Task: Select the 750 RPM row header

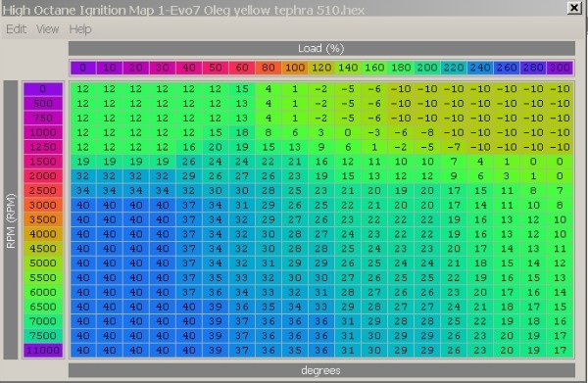Action: click(43, 119)
